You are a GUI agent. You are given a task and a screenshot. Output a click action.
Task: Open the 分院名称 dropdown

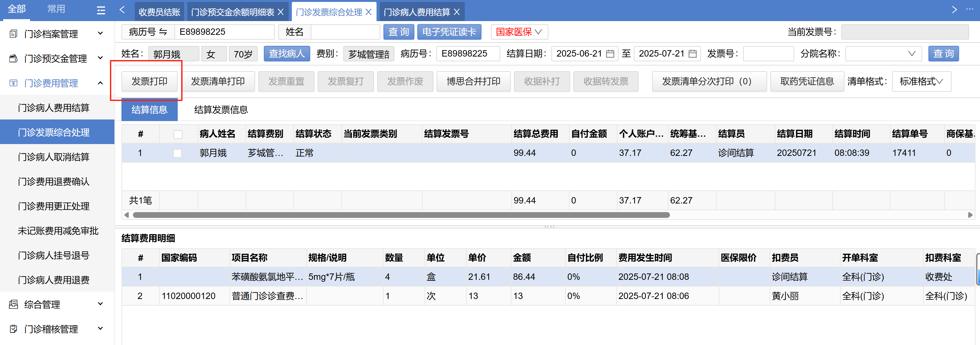(883, 54)
